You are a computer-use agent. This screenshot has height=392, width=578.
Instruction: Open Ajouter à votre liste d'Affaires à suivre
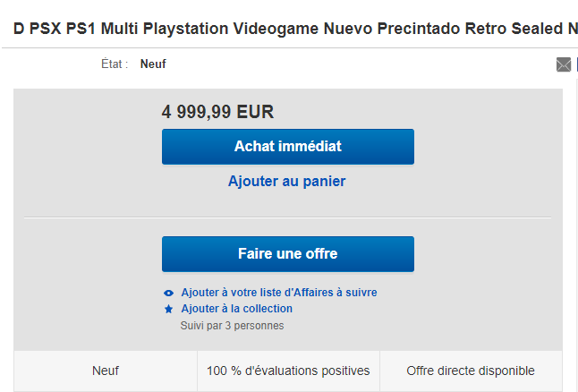click(x=279, y=293)
